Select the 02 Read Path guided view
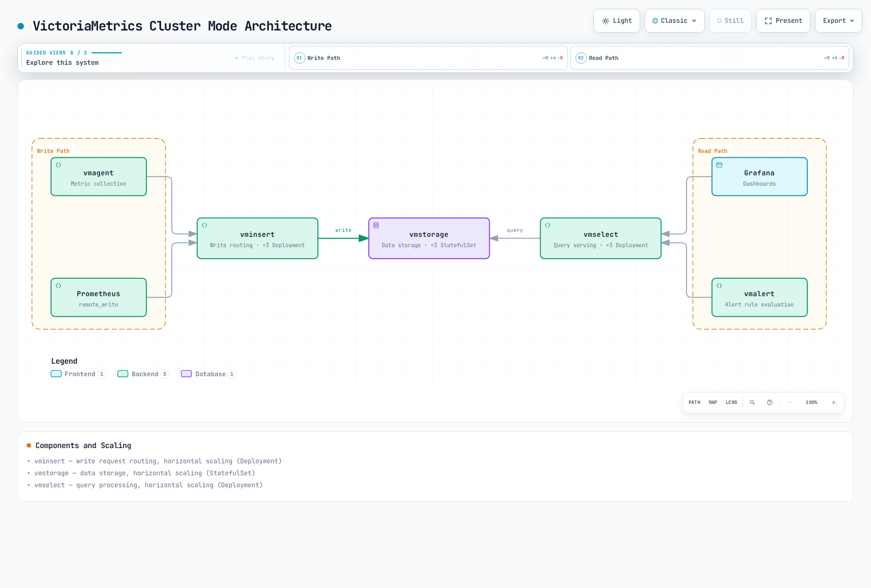Image resolution: width=871 pixels, height=588 pixels. click(x=710, y=58)
